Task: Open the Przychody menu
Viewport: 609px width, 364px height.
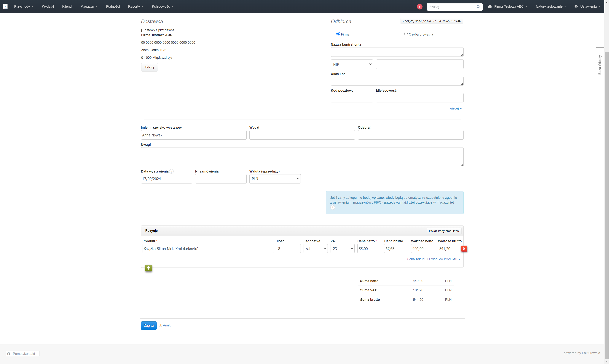Action: tap(24, 7)
